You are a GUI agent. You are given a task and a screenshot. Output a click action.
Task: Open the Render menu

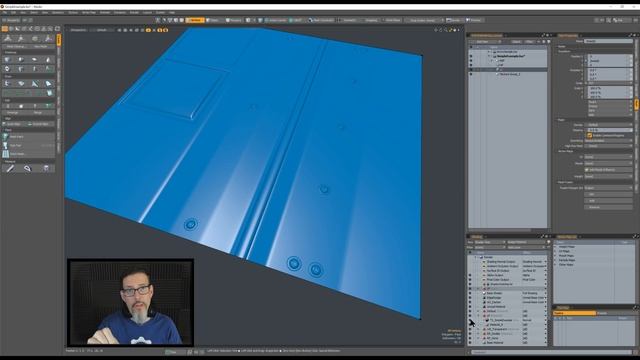134,13
